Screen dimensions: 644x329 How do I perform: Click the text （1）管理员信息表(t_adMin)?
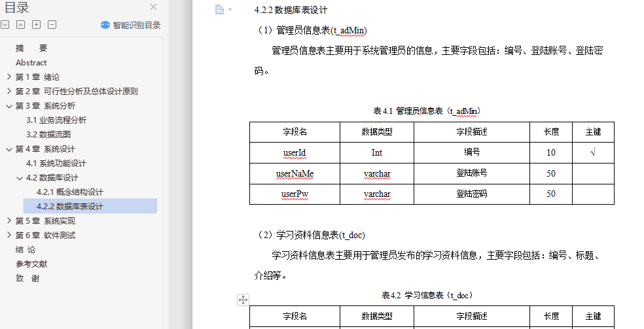click(310, 30)
